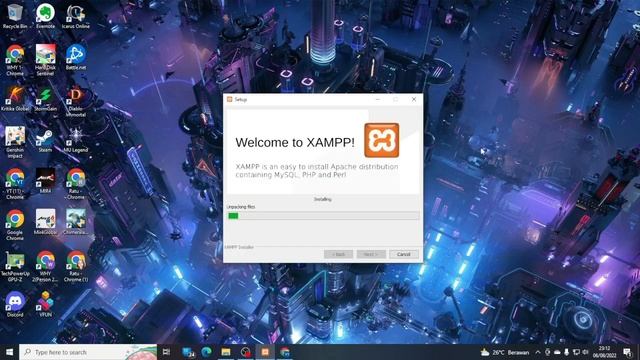
Task: Select the WHY 2 (Person 2) Chrome shortcut
Action: coord(45,267)
